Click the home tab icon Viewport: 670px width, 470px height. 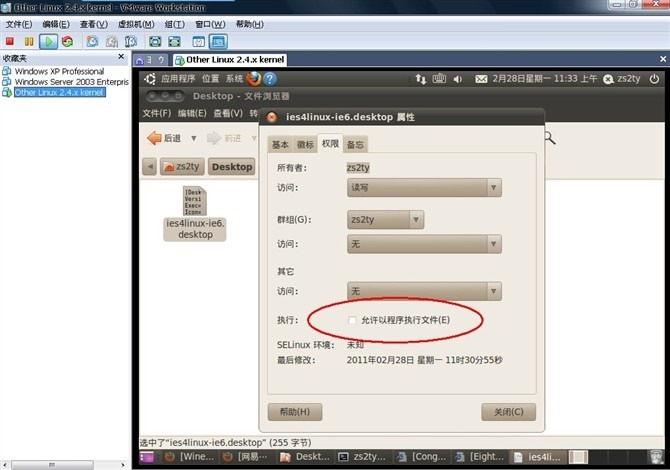tap(139, 60)
